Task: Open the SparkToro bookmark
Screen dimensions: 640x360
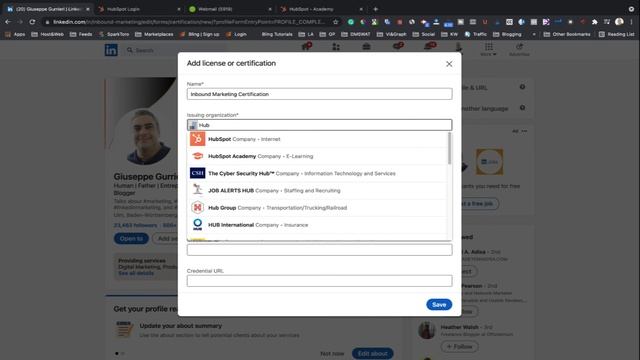Action: point(114,34)
